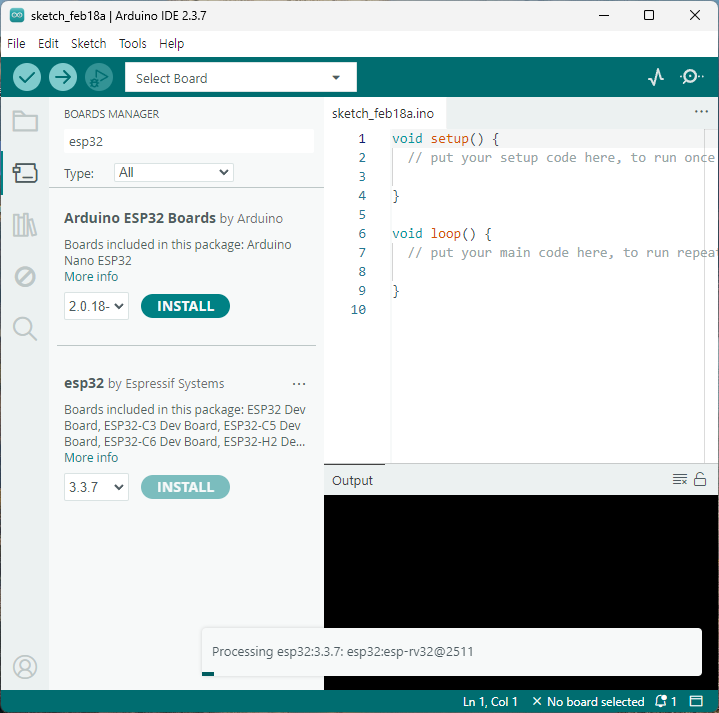
Task: Click the boards search field containing esp32
Action: [x=189, y=141]
